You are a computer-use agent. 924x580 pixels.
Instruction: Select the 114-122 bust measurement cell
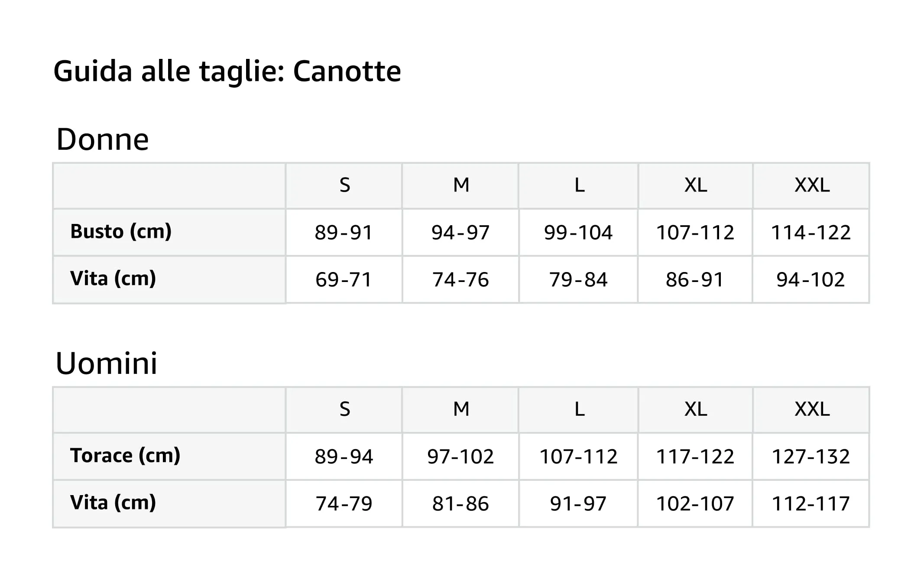pyautogui.click(x=811, y=233)
